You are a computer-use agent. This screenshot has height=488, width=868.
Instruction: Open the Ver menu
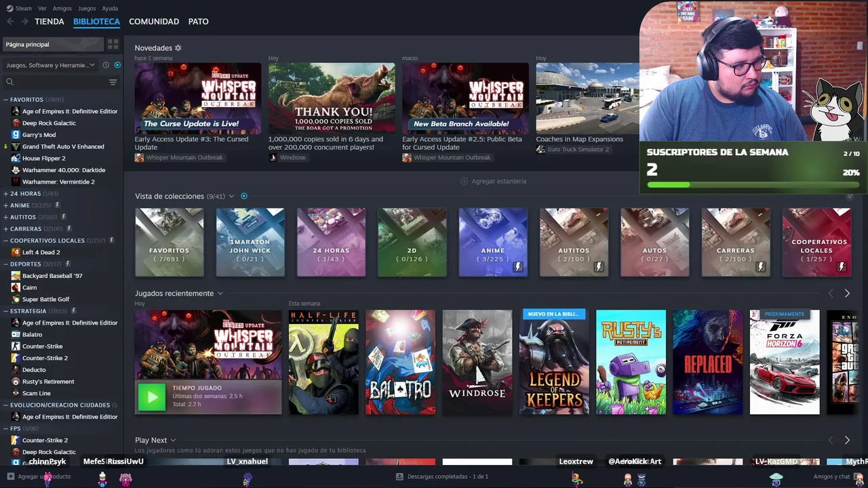point(42,8)
